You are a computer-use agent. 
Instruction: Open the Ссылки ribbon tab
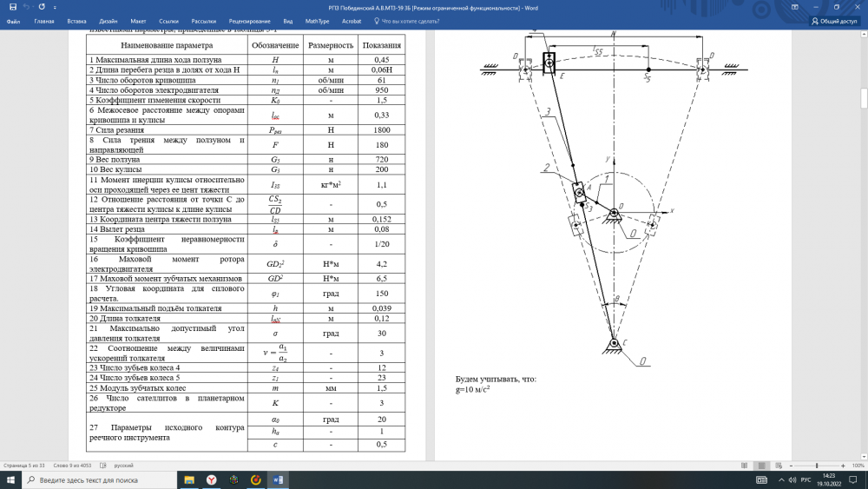pyautogui.click(x=169, y=21)
